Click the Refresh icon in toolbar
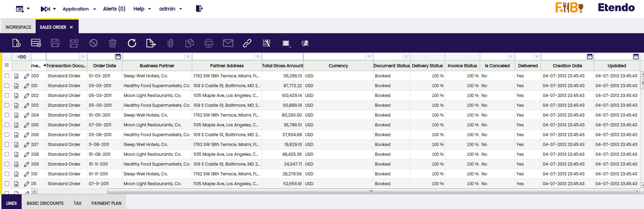Image resolution: width=644 pixels, height=209 pixels. click(132, 43)
